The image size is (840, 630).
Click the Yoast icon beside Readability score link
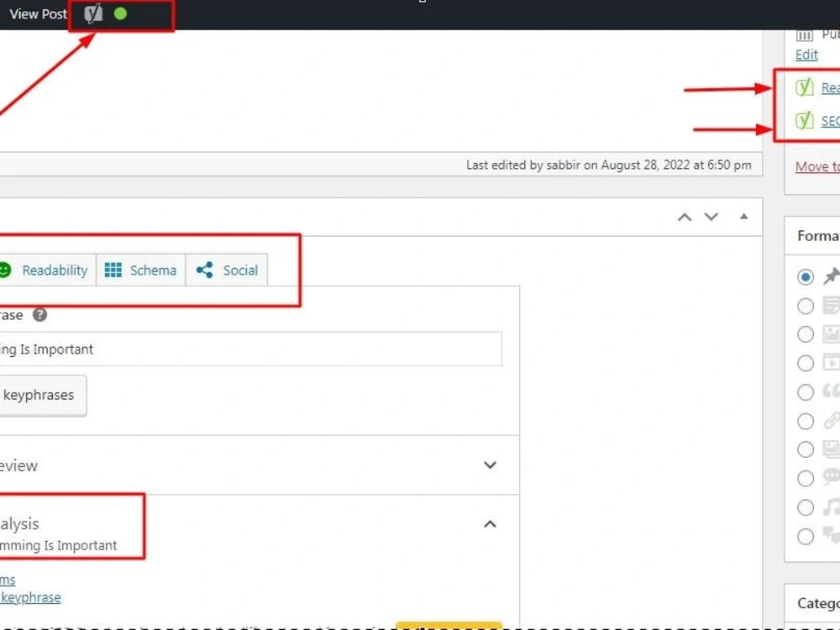click(804, 87)
